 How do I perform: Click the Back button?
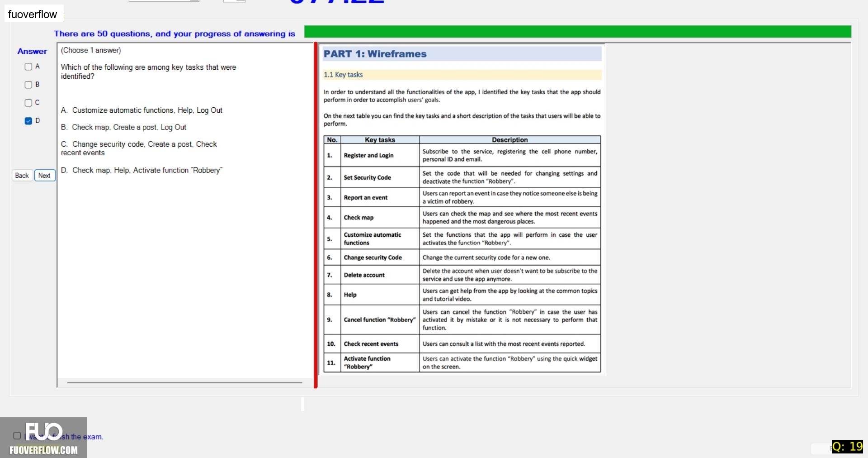click(22, 176)
